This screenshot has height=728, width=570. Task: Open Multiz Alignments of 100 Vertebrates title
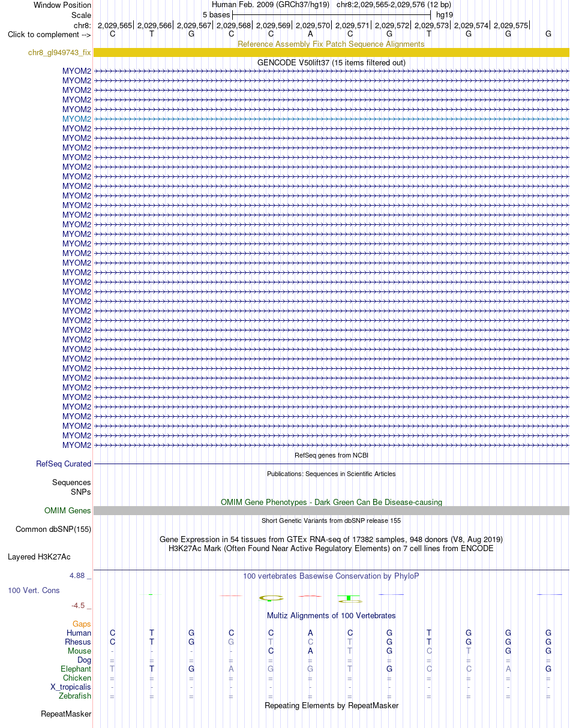click(331, 615)
